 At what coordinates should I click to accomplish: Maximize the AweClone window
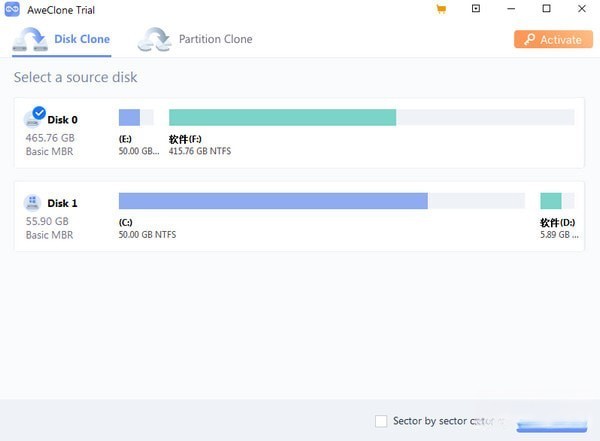point(546,8)
